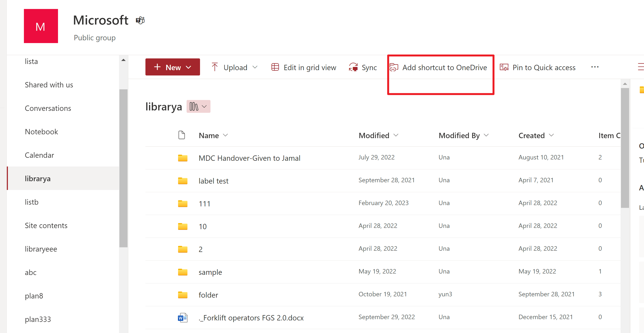Click the Sync icon
644x333 pixels.
coord(353,67)
